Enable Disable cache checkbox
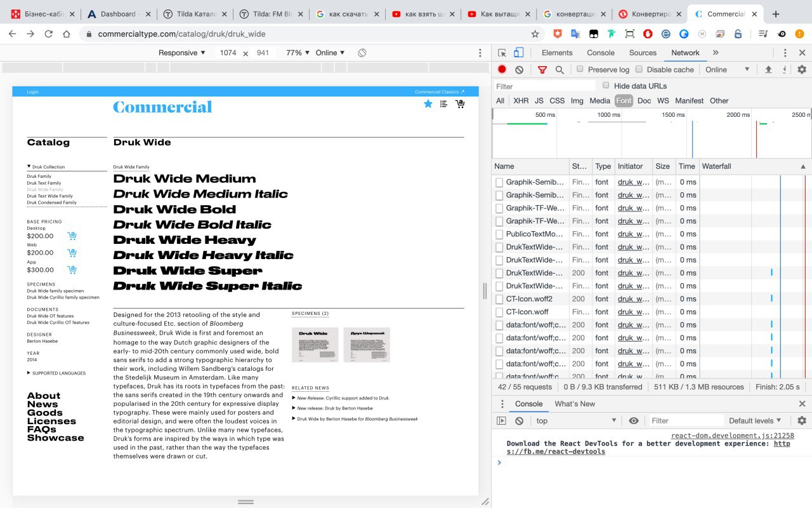Image resolution: width=812 pixels, height=508 pixels. pos(639,69)
